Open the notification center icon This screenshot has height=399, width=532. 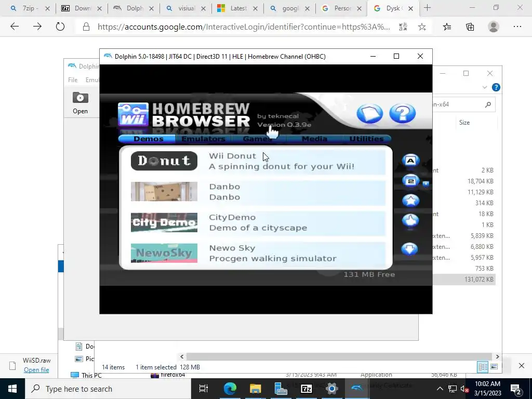(516, 389)
